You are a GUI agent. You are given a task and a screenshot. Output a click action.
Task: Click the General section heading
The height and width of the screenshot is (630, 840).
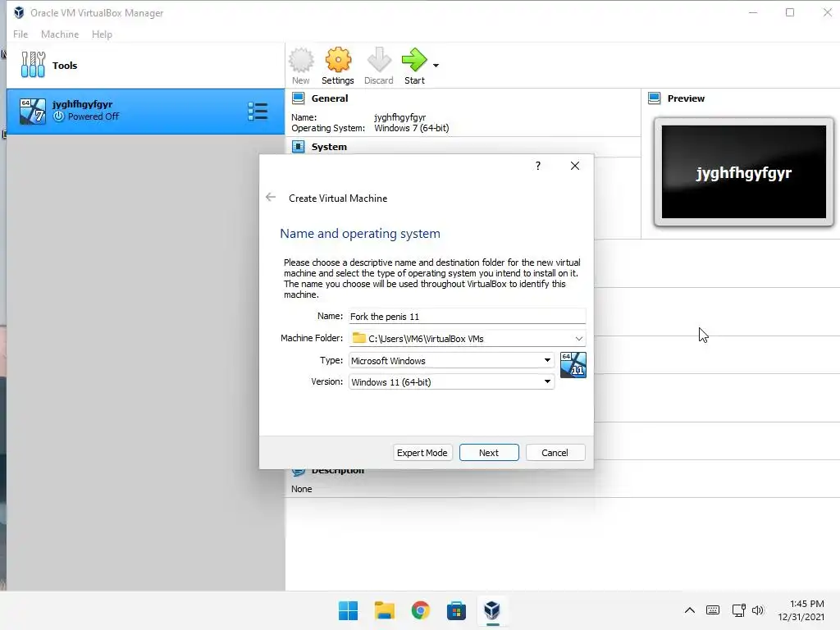[330, 98]
